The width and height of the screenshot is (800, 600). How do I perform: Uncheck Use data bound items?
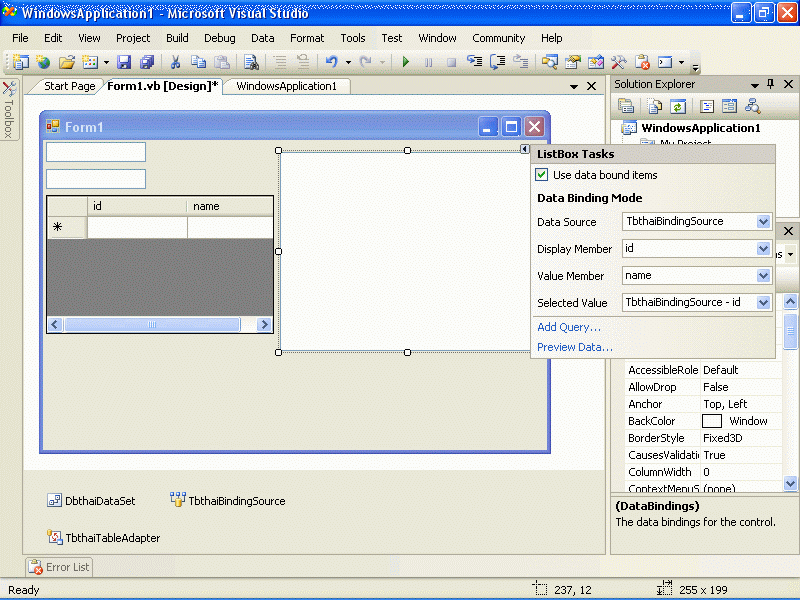click(x=541, y=175)
